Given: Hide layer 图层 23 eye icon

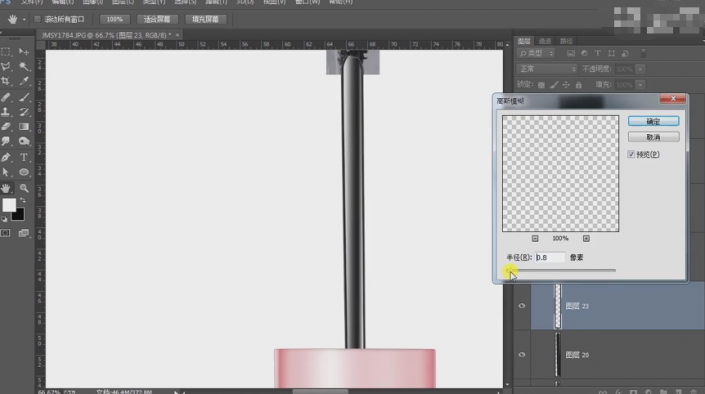Looking at the screenshot, I should (x=522, y=306).
